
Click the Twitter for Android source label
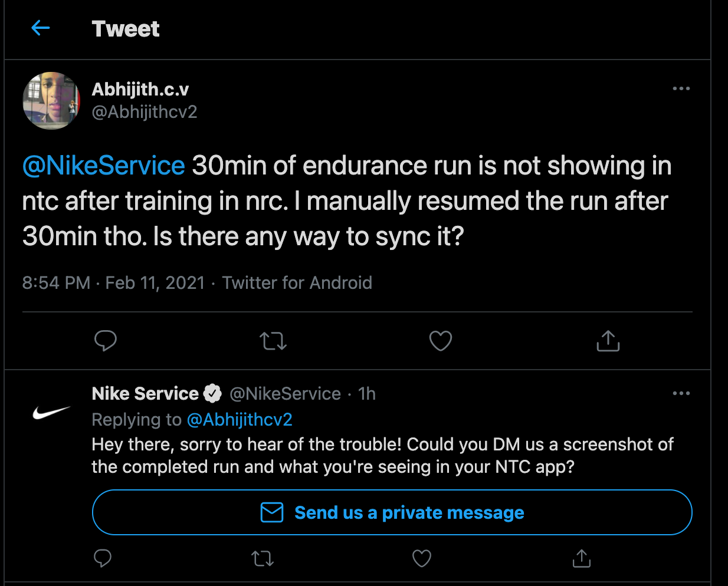click(x=297, y=283)
